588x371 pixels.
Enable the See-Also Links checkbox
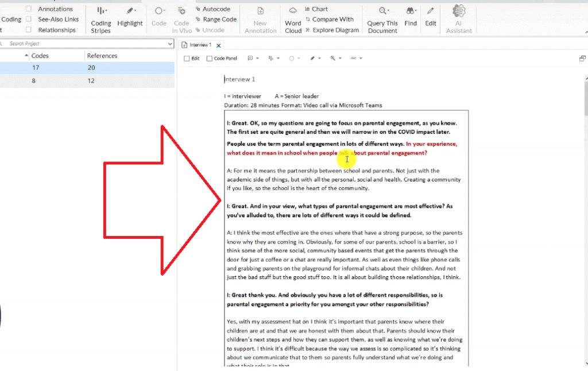pyautogui.click(x=29, y=20)
